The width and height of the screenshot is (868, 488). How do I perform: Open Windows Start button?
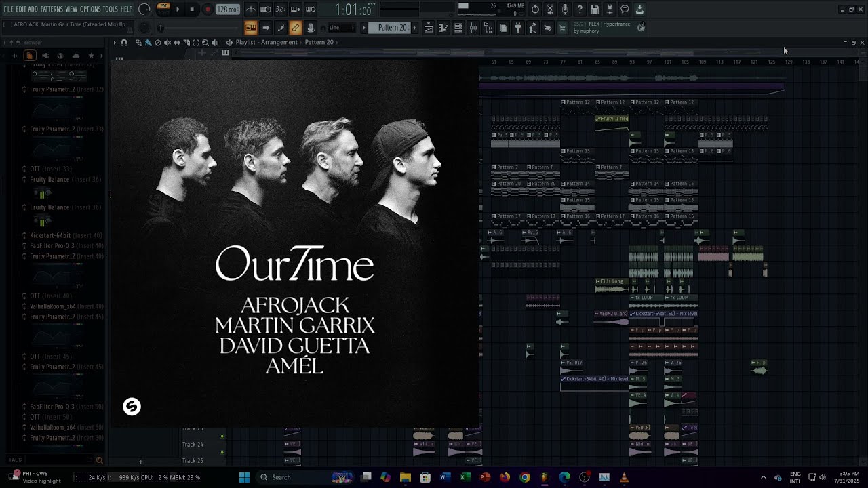tap(244, 477)
